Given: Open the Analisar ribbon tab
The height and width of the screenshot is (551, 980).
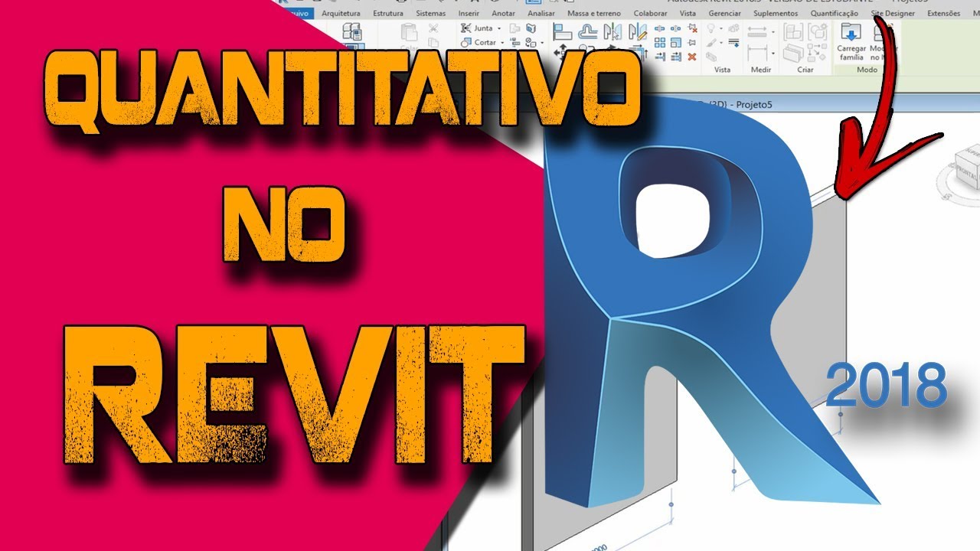Looking at the screenshot, I should (x=541, y=13).
